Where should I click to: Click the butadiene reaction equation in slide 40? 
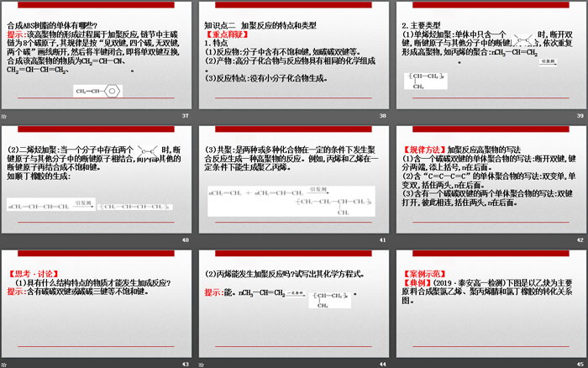tap(96, 207)
